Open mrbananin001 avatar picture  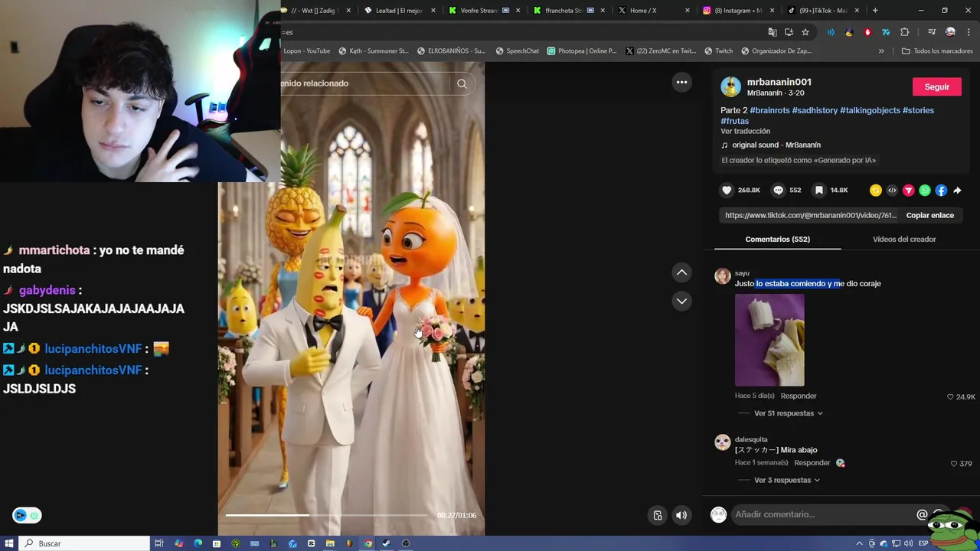point(730,86)
